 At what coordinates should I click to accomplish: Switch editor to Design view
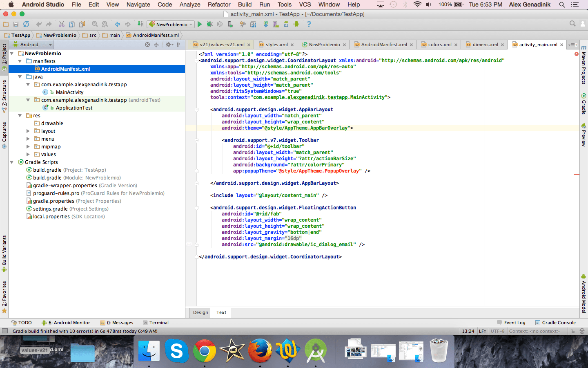[200, 312]
